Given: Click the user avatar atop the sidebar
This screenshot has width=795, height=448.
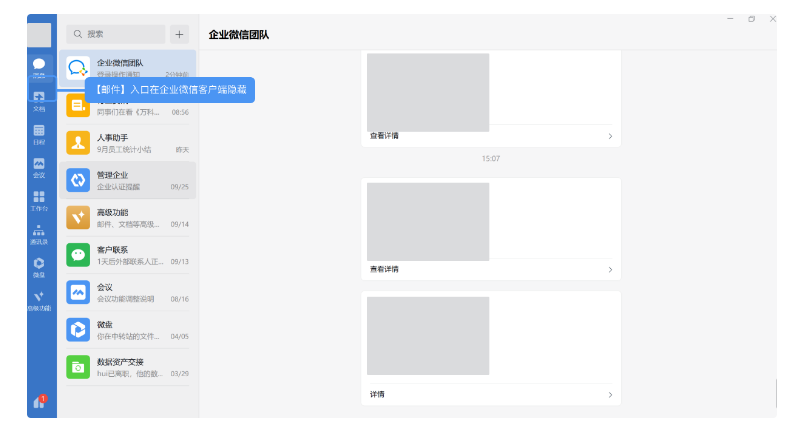Looking at the screenshot, I should point(39,35).
